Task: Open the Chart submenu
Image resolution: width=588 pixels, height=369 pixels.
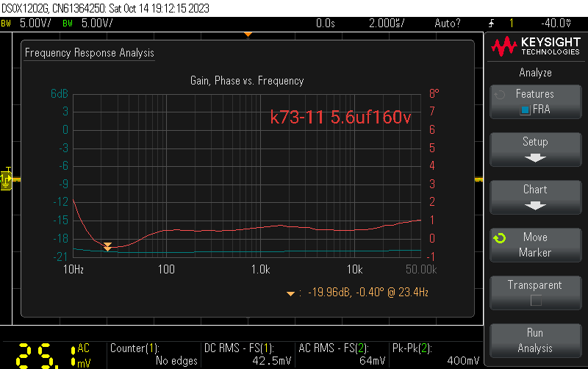Action: pyautogui.click(x=535, y=197)
